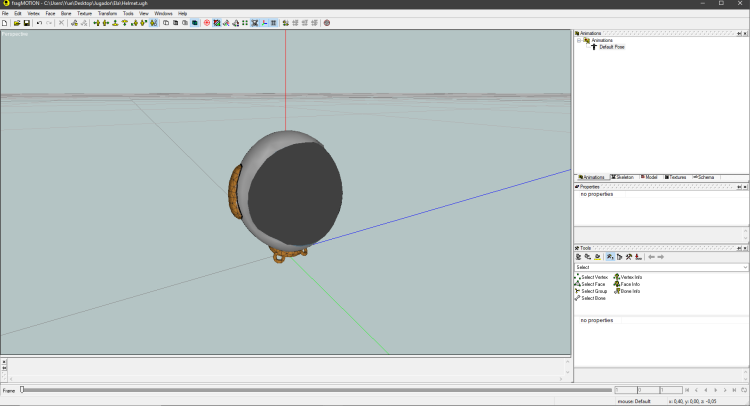Click the Open folder toolbar icon
Image resolution: width=750 pixels, height=406 pixels.
pyautogui.click(x=17, y=22)
